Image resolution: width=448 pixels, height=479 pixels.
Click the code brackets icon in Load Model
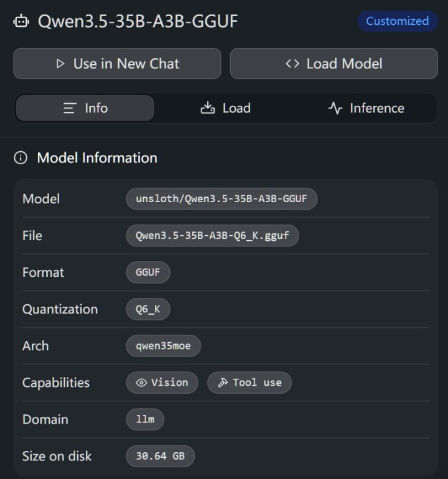[x=292, y=63]
